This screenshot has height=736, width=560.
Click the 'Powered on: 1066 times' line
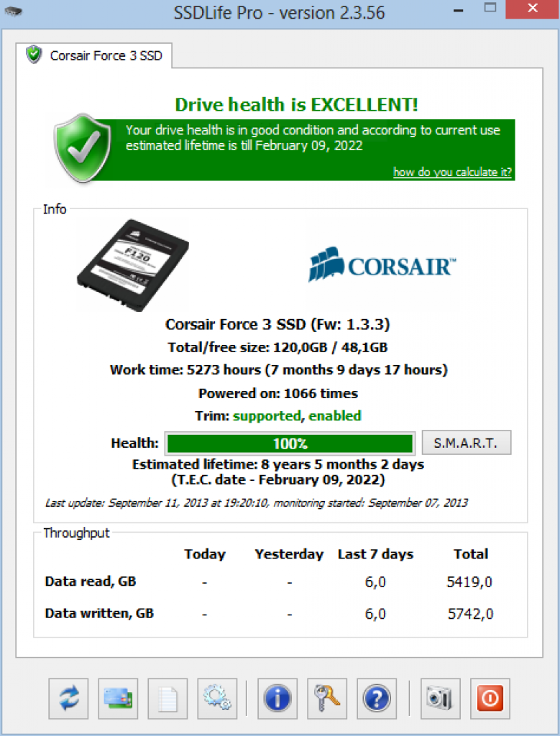(278, 393)
